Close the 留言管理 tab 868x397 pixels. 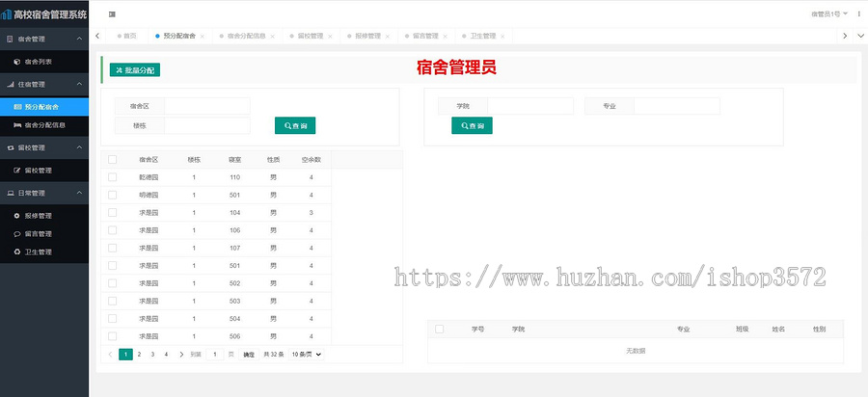coord(445,37)
